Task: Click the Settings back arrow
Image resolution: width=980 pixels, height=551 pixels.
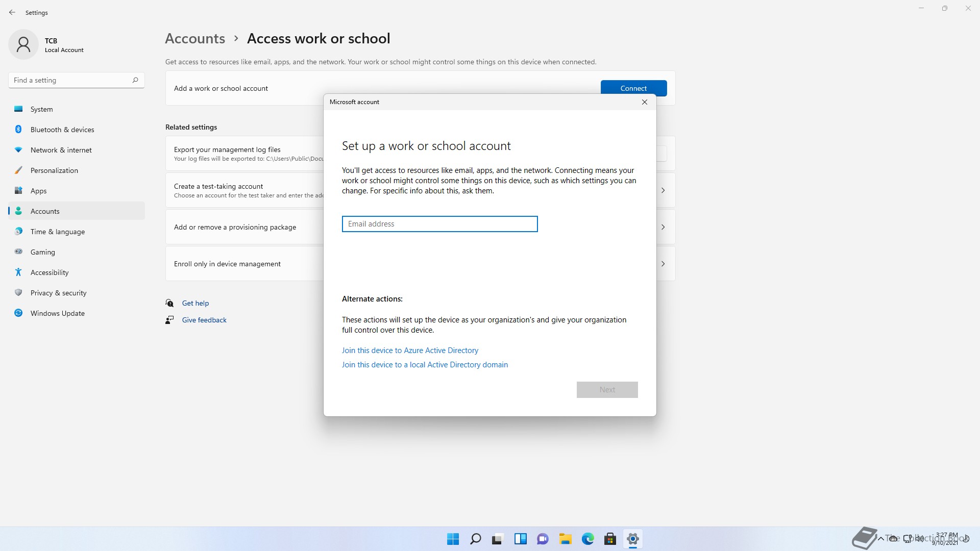Action: point(12,12)
